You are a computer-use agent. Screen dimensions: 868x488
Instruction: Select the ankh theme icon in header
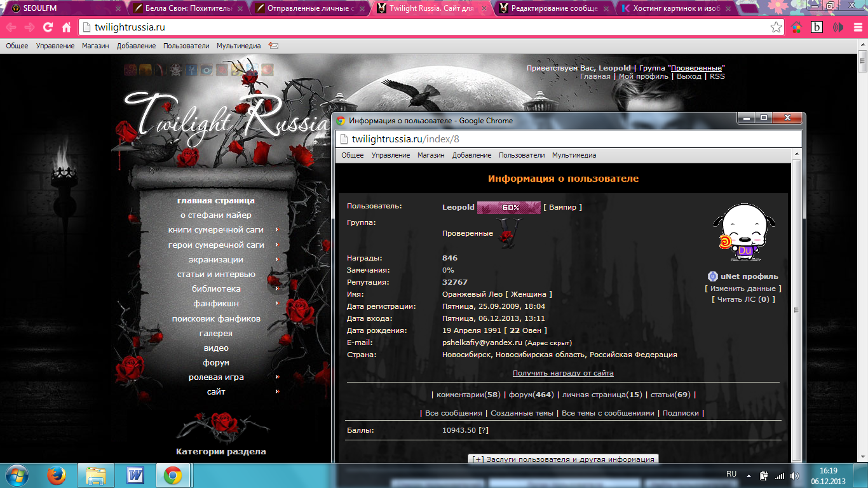point(191,70)
